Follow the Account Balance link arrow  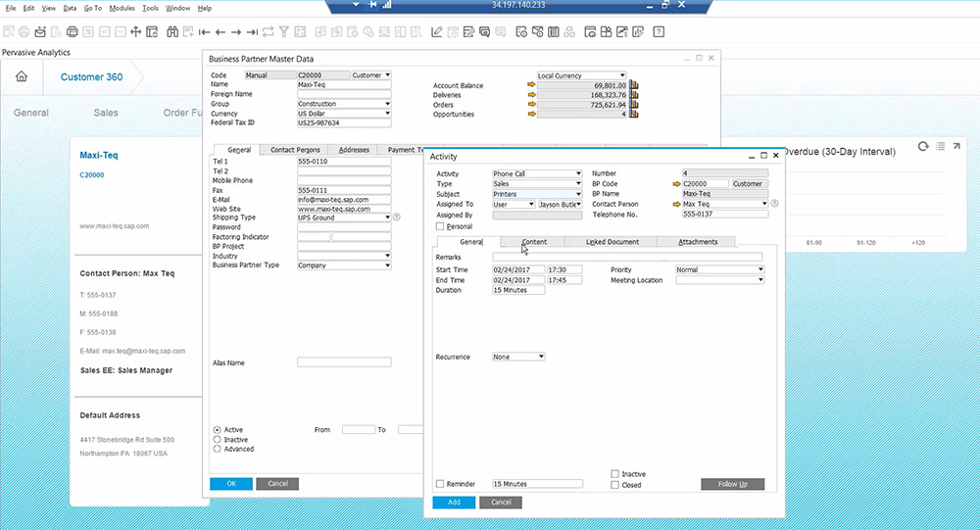531,85
